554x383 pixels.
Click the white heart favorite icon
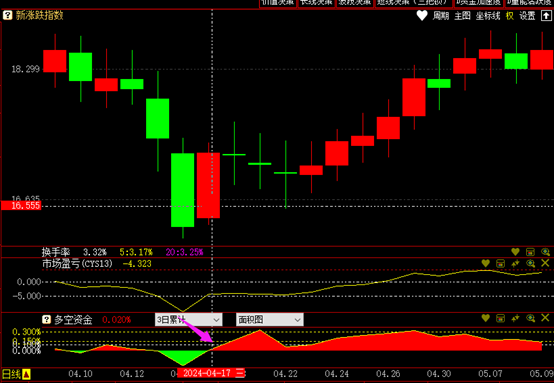(422, 16)
